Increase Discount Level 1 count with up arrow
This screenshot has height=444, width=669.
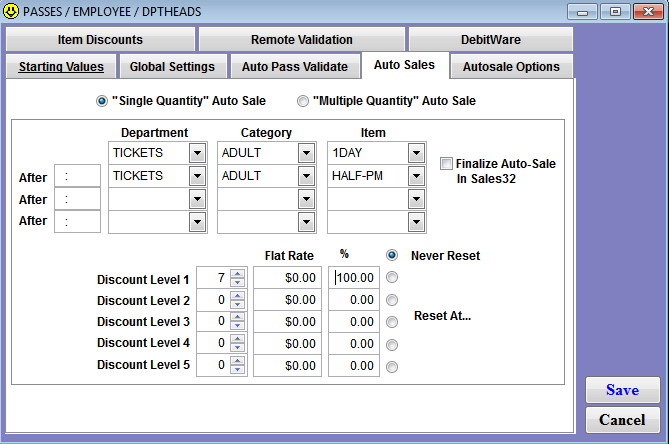pyautogui.click(x=238, y=273)
